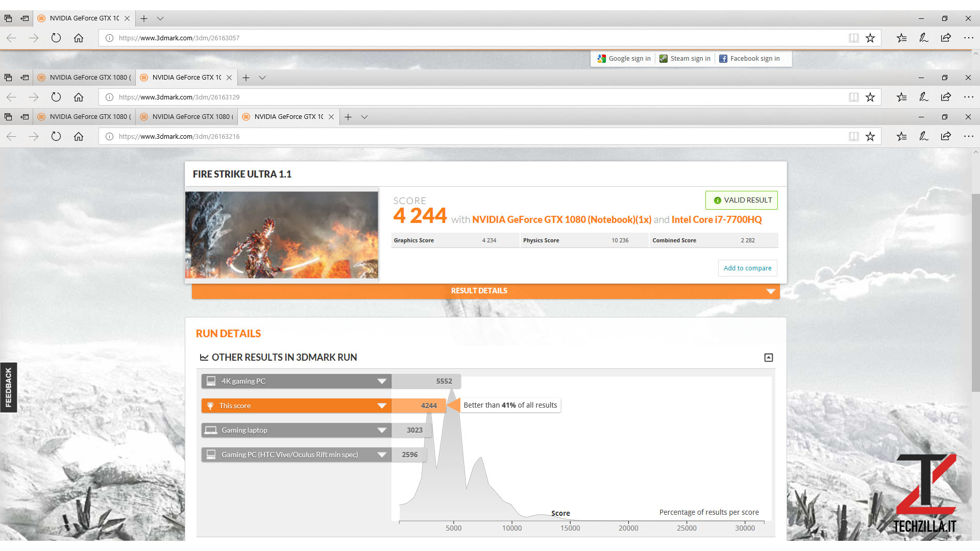Screen dimensions: 980x551
Task: Select the only tab in 26163057 window
Action: 84,18
